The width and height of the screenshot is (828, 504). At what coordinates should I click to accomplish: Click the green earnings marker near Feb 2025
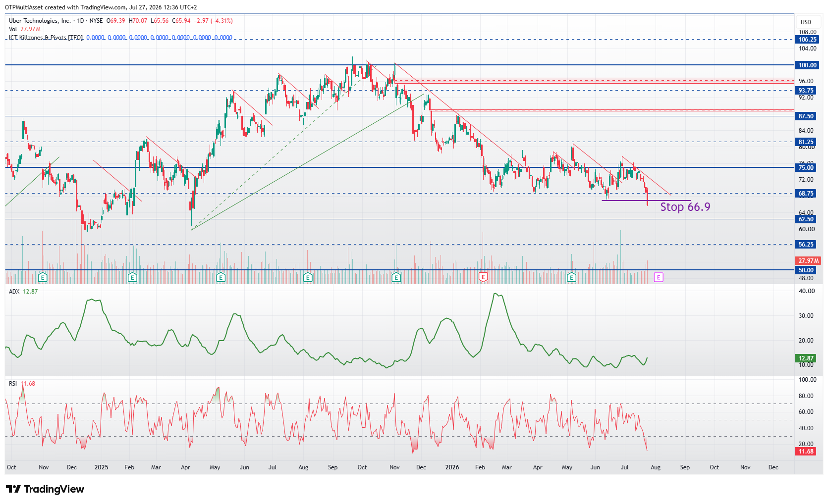[132, 277]
